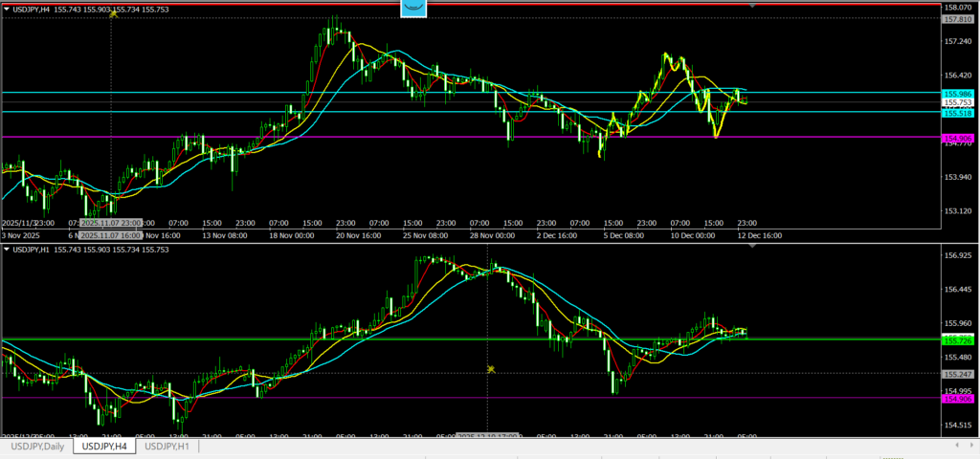Click yellow cross marker in H1 chart
This screenshot has height=459, width=980.
point(490,368)
